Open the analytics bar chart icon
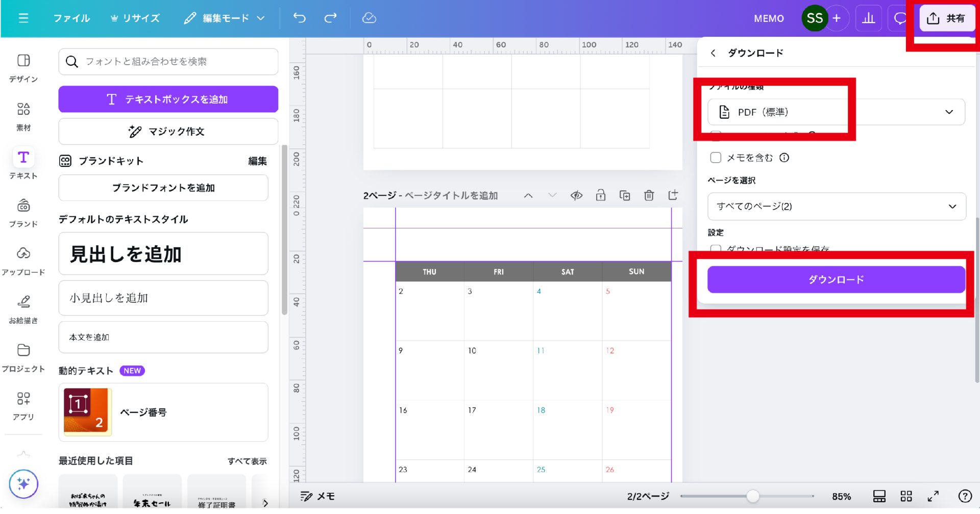980x514 pixels. click(x=868, y=18)
